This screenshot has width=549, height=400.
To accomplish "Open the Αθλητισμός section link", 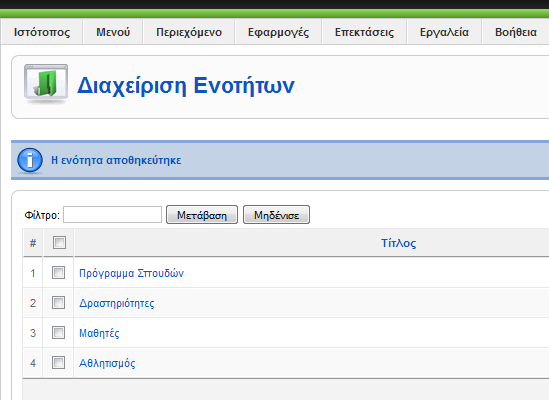I will coord(107,363).
